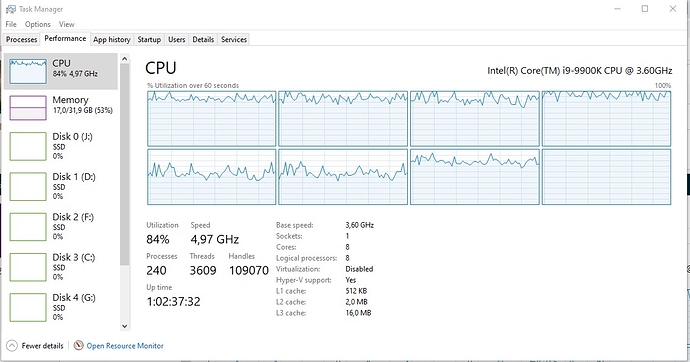Collapse view with Fewer details chevron
Screen dimensions: 690x362
coord(12,346)
